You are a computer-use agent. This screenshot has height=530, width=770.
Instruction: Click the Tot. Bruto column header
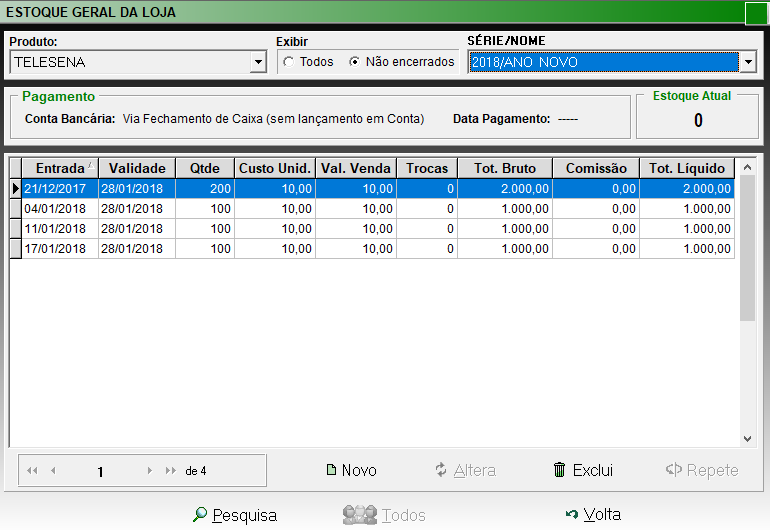[x=505, y=168]
